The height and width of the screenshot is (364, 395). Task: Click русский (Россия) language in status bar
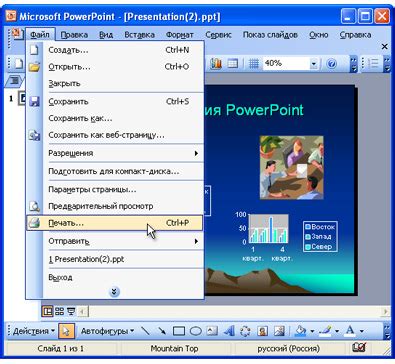coord(289,349)
